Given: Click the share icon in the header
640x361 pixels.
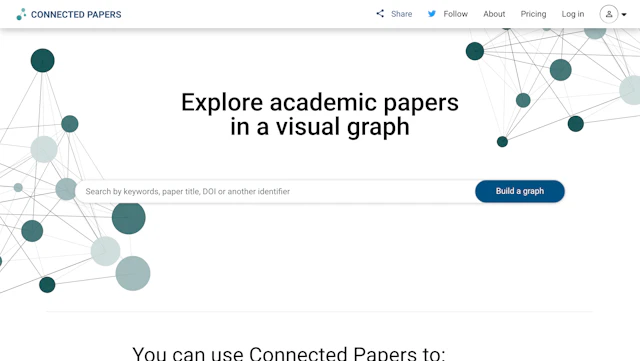Looking at the screenshot, I should tap(380, 13).
